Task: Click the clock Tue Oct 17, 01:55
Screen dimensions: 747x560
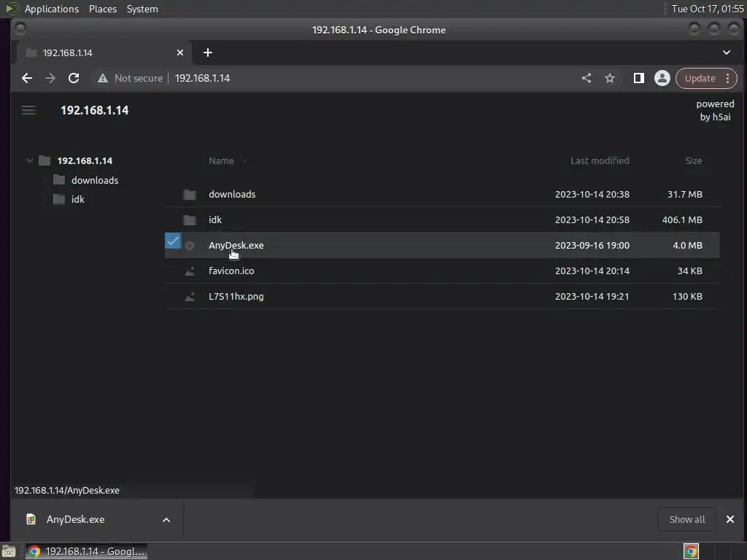Action: 708,9
